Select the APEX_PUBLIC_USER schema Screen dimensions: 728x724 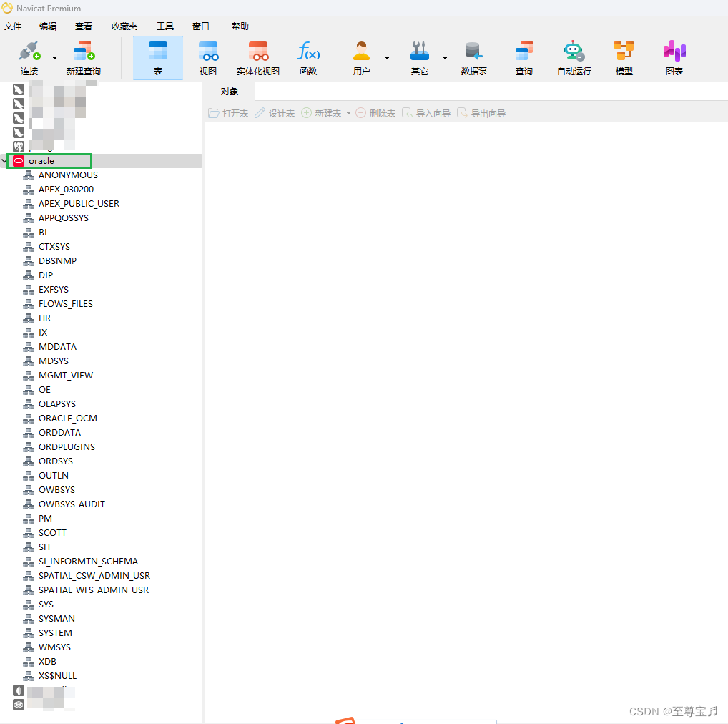(79, 203)
